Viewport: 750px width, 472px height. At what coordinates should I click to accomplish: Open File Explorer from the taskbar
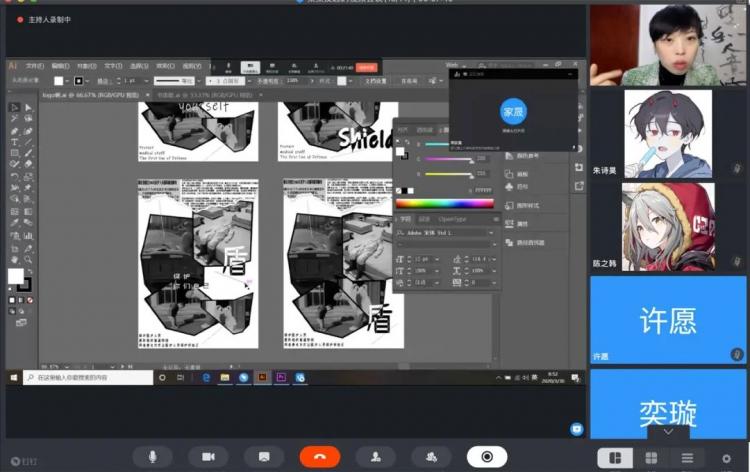(x=224, y=378)
